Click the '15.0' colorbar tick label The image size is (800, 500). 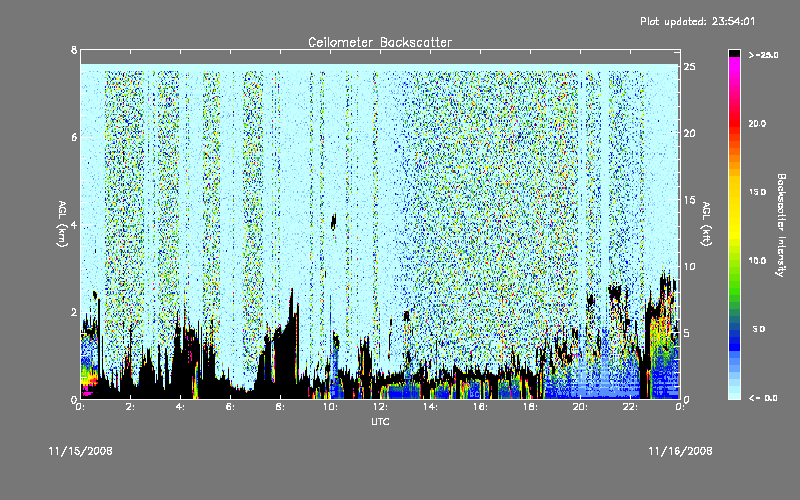pyautogui.click(x=758, y=192)
